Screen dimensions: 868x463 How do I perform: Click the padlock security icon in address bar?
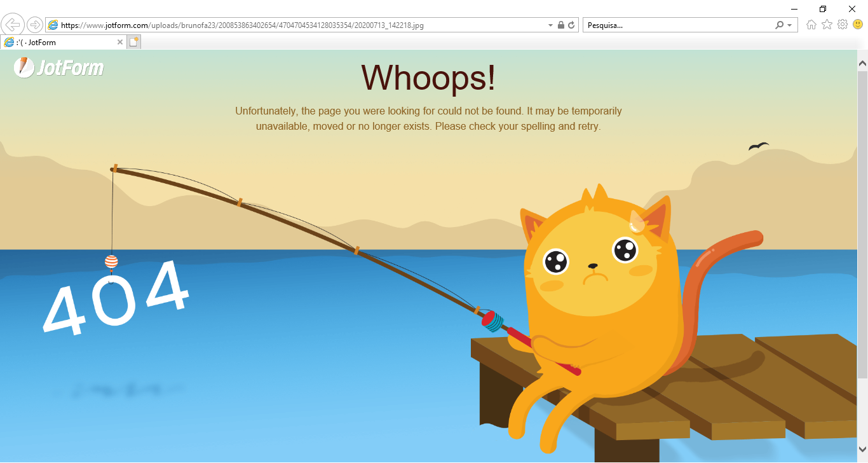(x=560, y=25)
